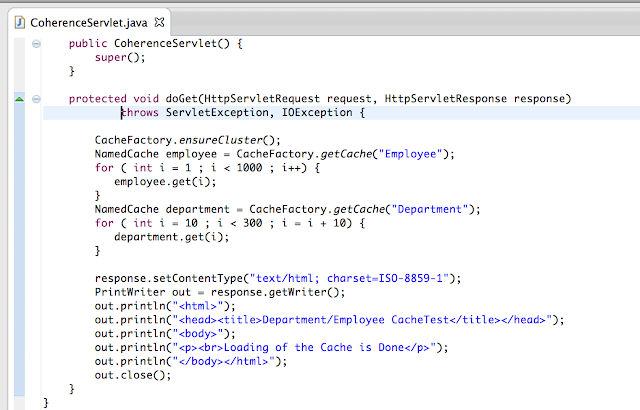Click 'getWriter' method call
This screenshot has width=640, height=410.
coord(298,292)
